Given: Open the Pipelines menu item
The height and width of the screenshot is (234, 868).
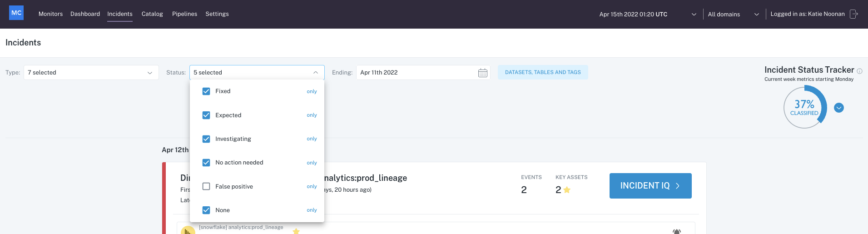Looking at the screenshot, I should tap(184, 14).
